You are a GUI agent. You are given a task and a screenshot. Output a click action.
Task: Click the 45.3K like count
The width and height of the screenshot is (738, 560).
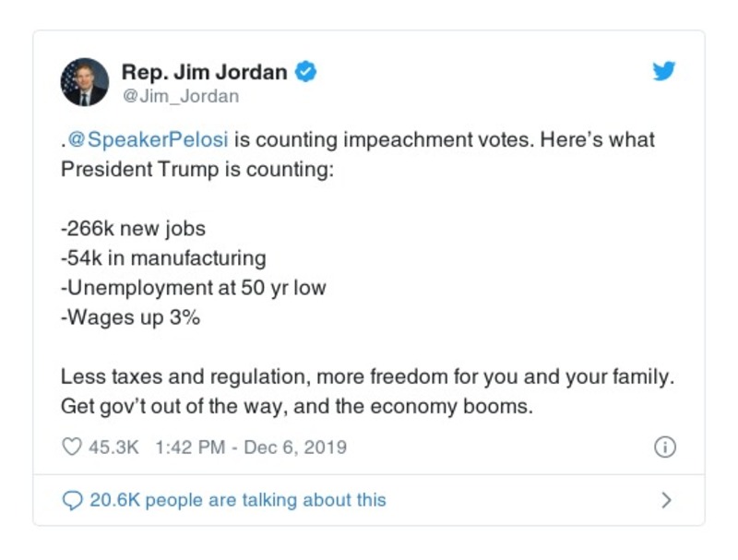pos(113,447)
